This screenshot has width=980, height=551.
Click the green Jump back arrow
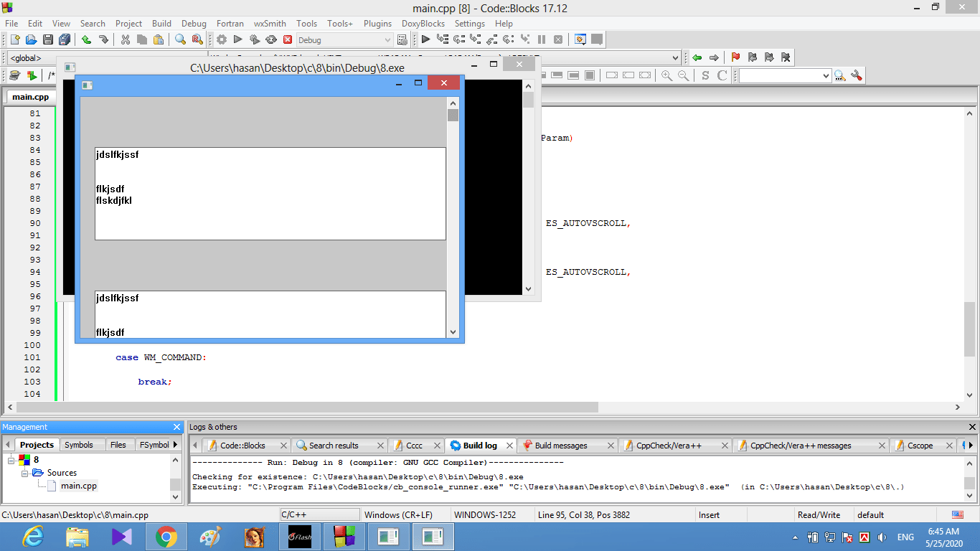pyautogui.click(x=697, y=57)
